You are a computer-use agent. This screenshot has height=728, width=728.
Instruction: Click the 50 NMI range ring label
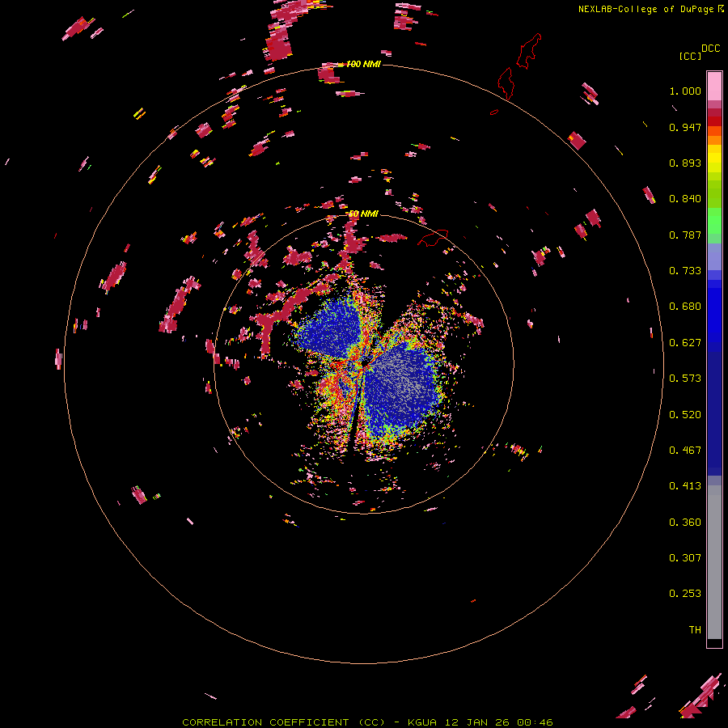(x=363, y=214)
